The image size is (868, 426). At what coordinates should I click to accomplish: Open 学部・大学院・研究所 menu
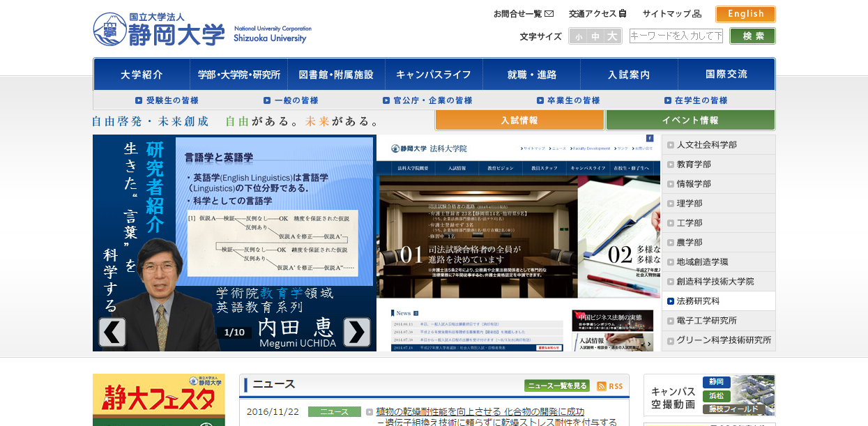(239, 75)
